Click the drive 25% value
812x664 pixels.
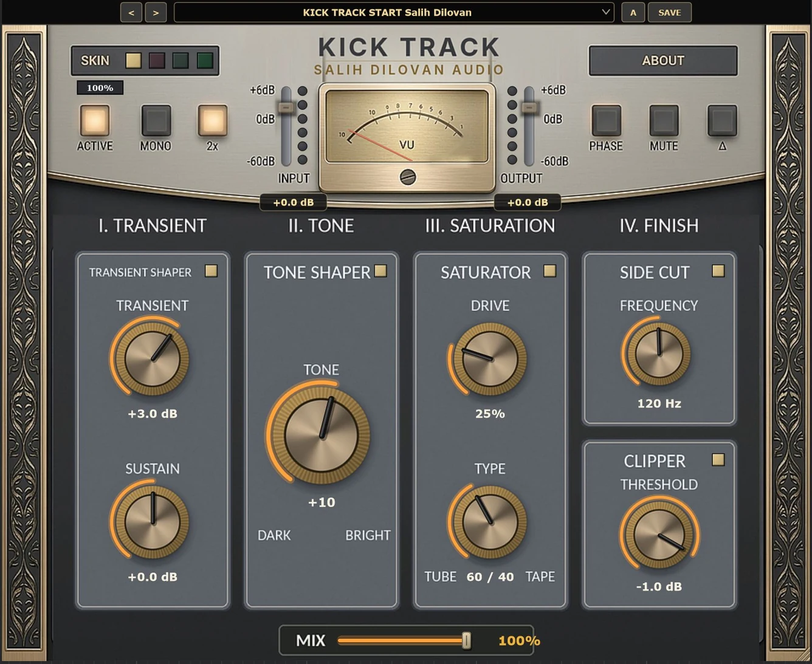pyautogui.click(x=490, y=414)
